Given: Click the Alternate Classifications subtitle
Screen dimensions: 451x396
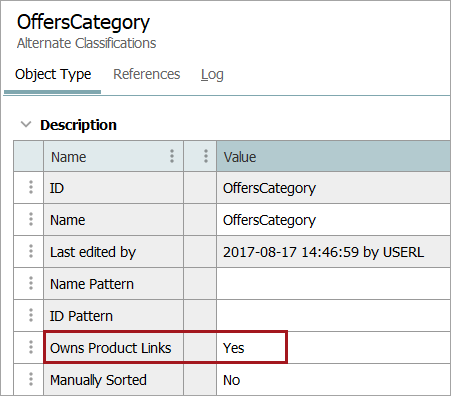Looking at the screenshot, I should pos(87,43).
